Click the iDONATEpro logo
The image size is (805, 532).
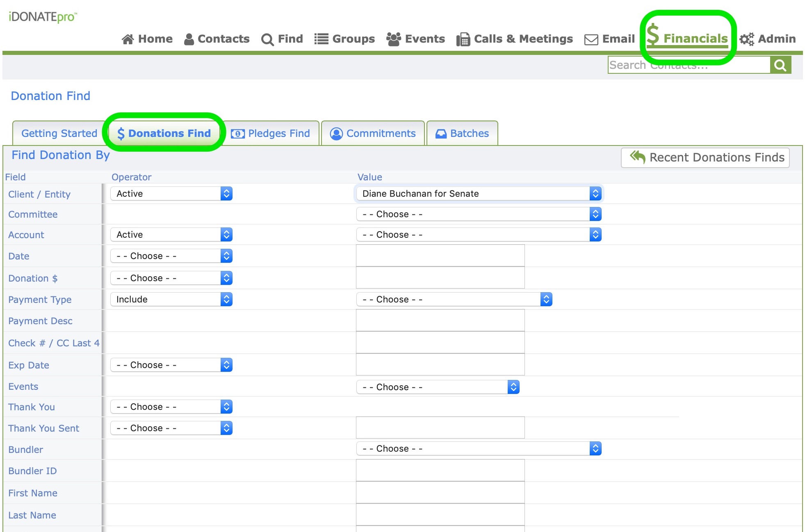click(x=43, y=17)
